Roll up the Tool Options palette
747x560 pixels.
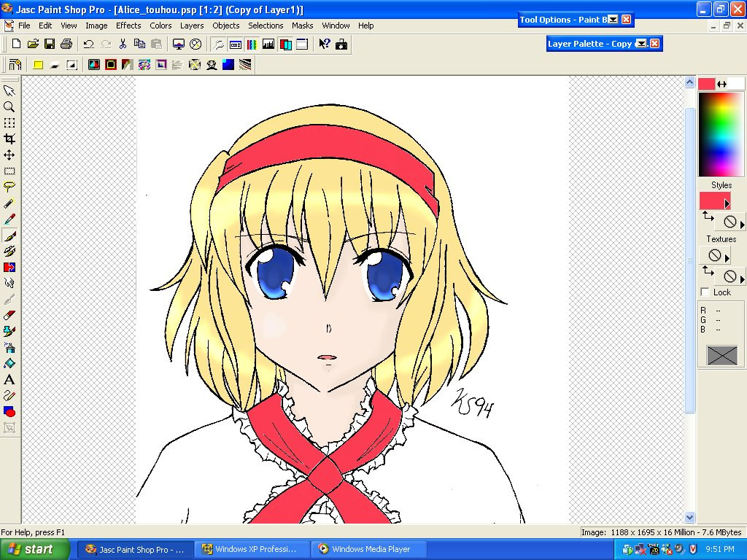click(x=614, y=20)
